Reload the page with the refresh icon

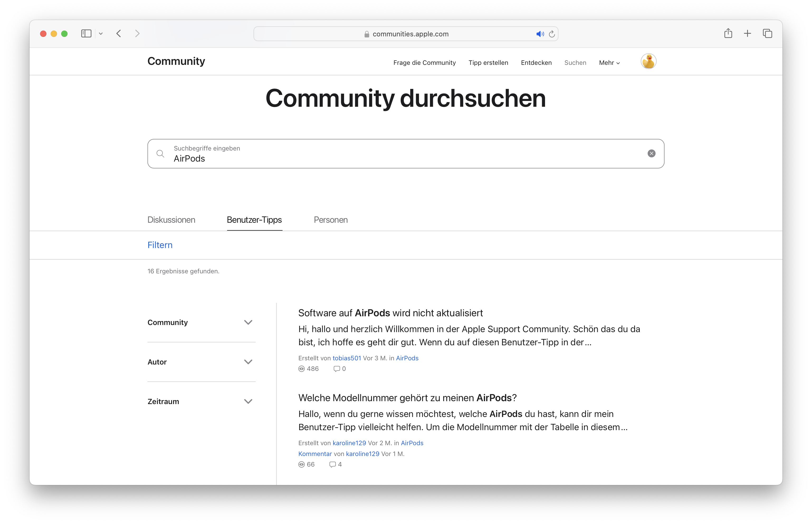click(x=552, y=34)
